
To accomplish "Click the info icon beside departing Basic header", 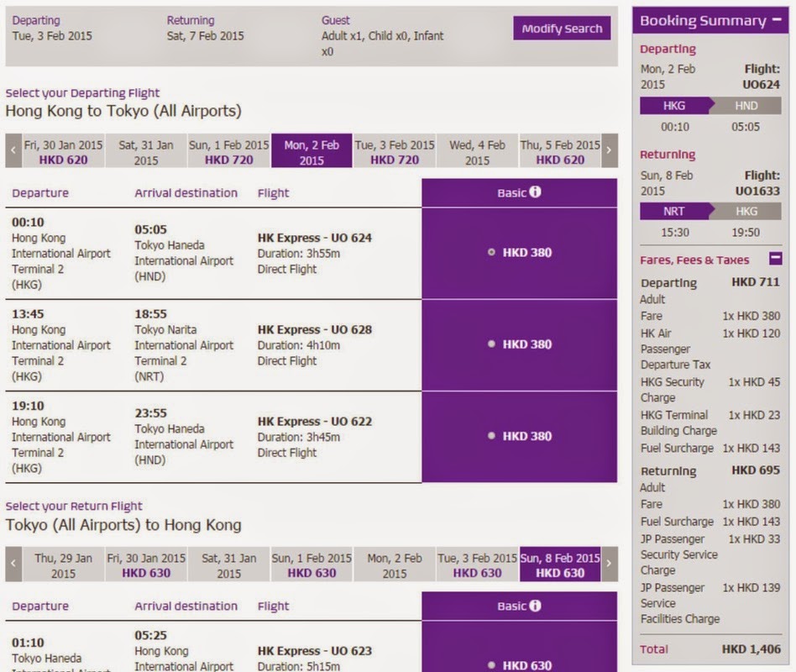I will (x=535, y=192).
